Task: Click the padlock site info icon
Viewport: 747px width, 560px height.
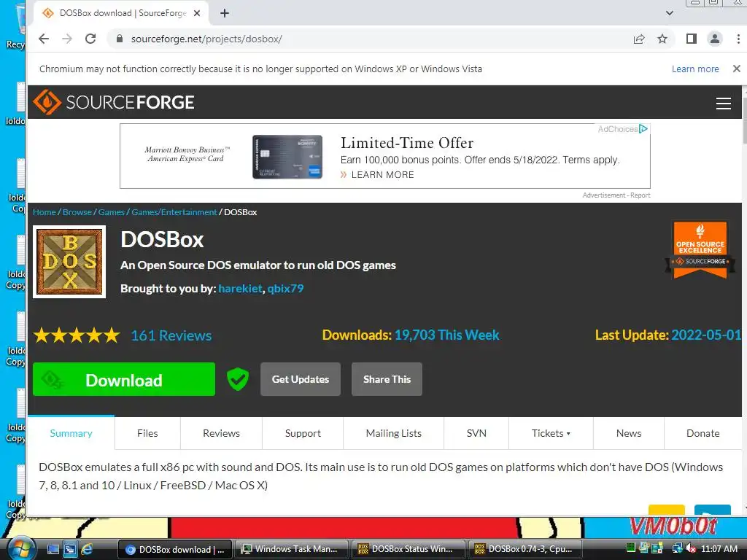Action: (x=120, y=39)
